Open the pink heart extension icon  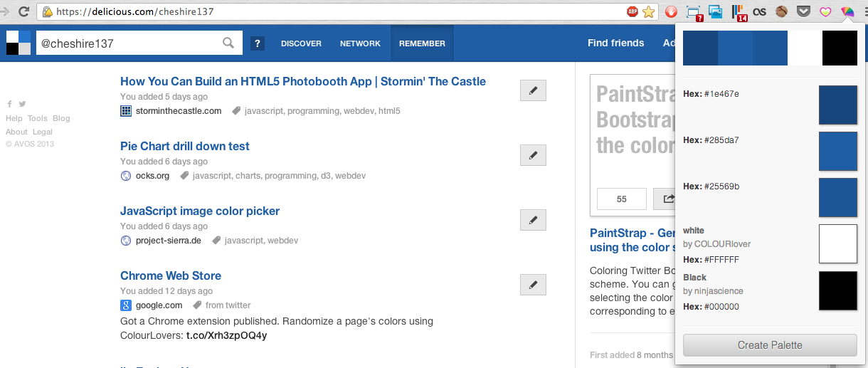[825, 11]
